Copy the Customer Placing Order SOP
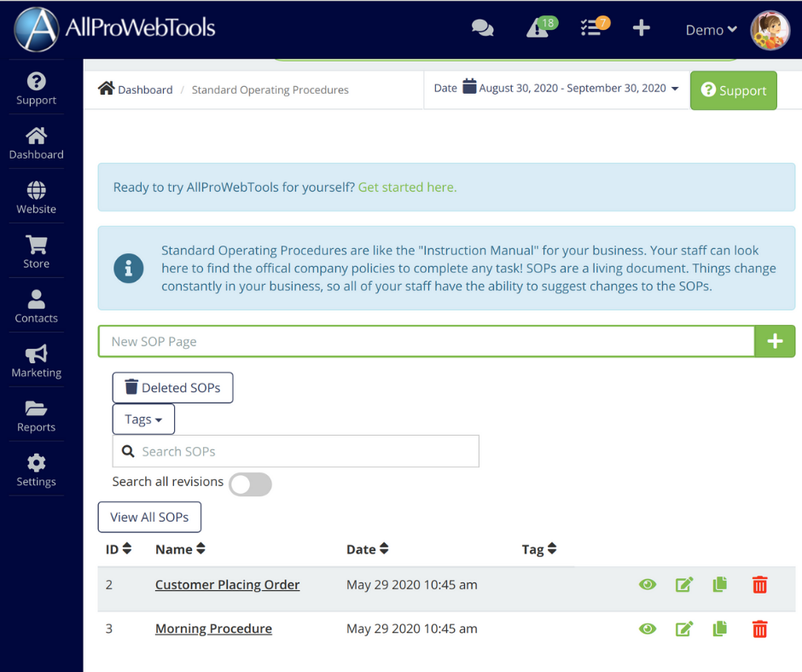This screenshot has height=672, width=802. [x=719, y=584]
